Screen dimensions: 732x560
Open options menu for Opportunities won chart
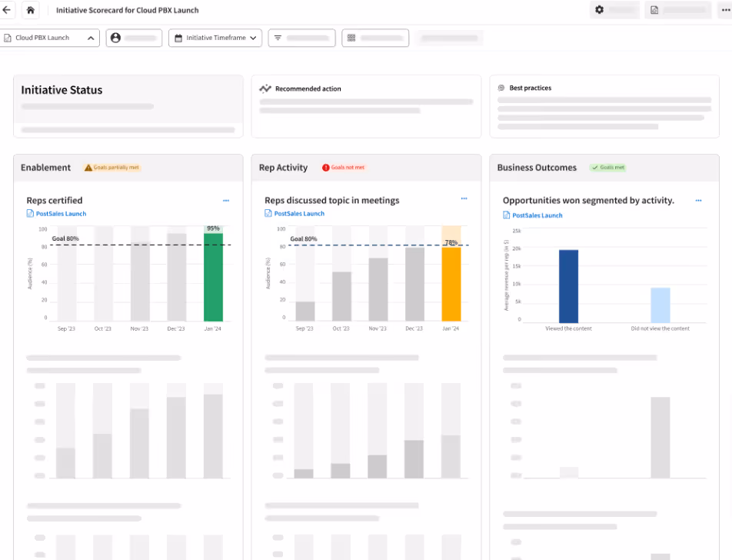(x=698, y=200)
